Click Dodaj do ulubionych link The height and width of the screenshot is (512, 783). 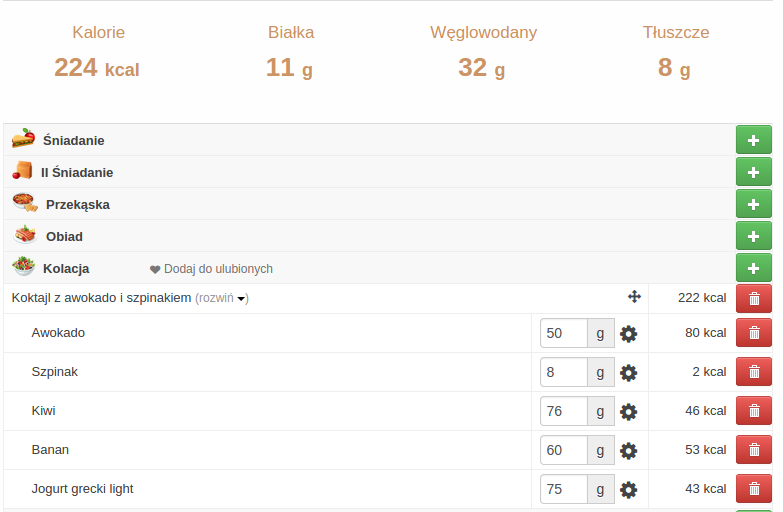point(211,269)
